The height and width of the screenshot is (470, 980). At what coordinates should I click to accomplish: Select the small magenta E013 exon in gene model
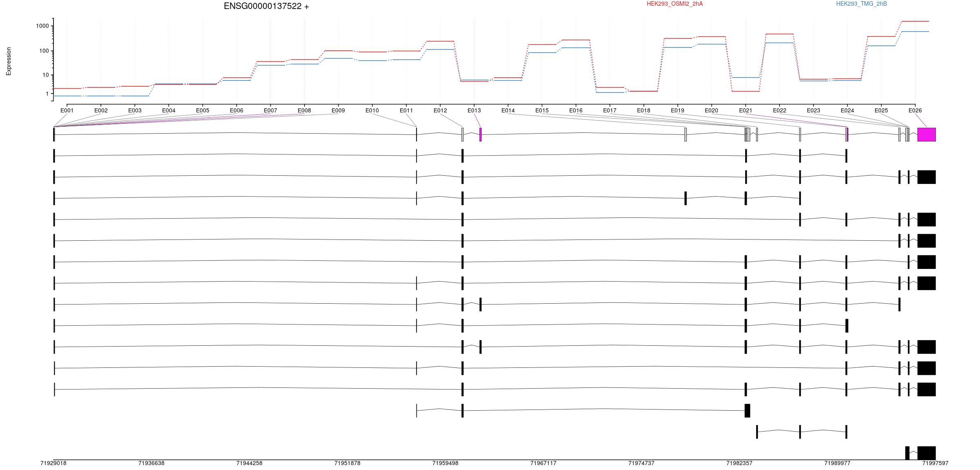[x=481, y=134]
